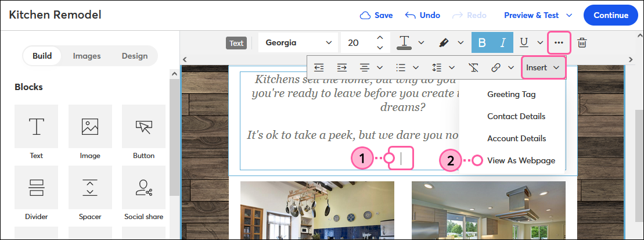
Task: Click the insert link icon
Action: [496, 67]
